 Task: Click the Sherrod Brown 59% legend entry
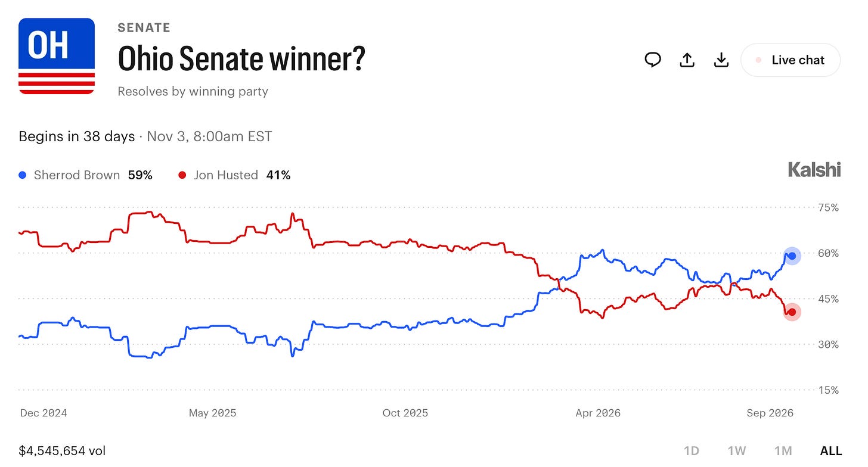(86, 175)
